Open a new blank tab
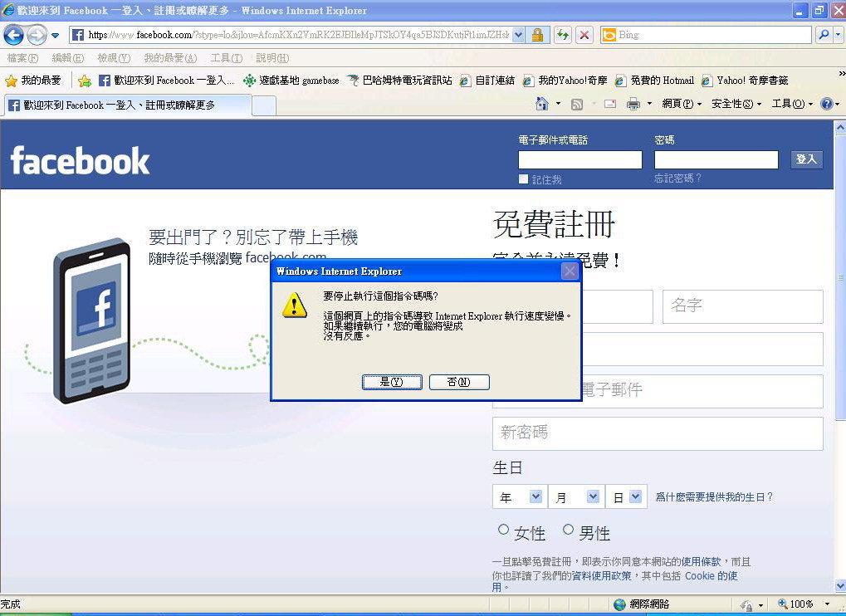The height and width of the screenshot is (616, 846). (x=264, y=105)
